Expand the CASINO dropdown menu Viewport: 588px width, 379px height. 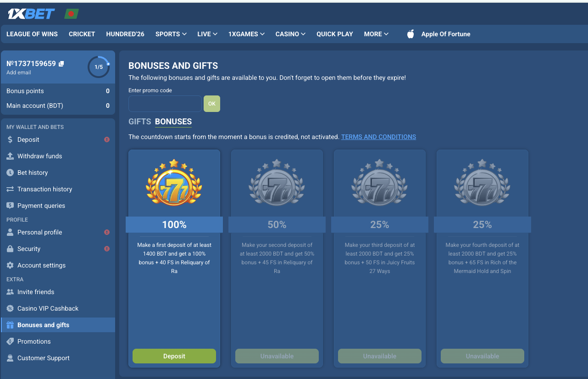coord(290,34)
